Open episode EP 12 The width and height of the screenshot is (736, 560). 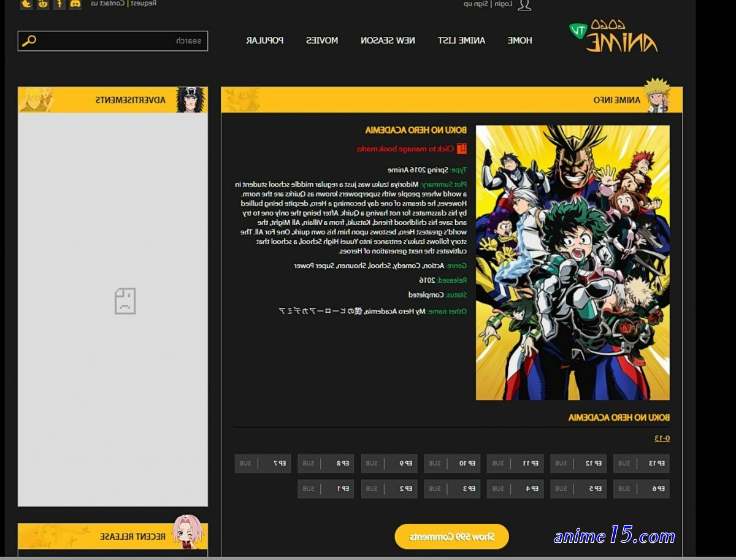(x=578, y=463)
